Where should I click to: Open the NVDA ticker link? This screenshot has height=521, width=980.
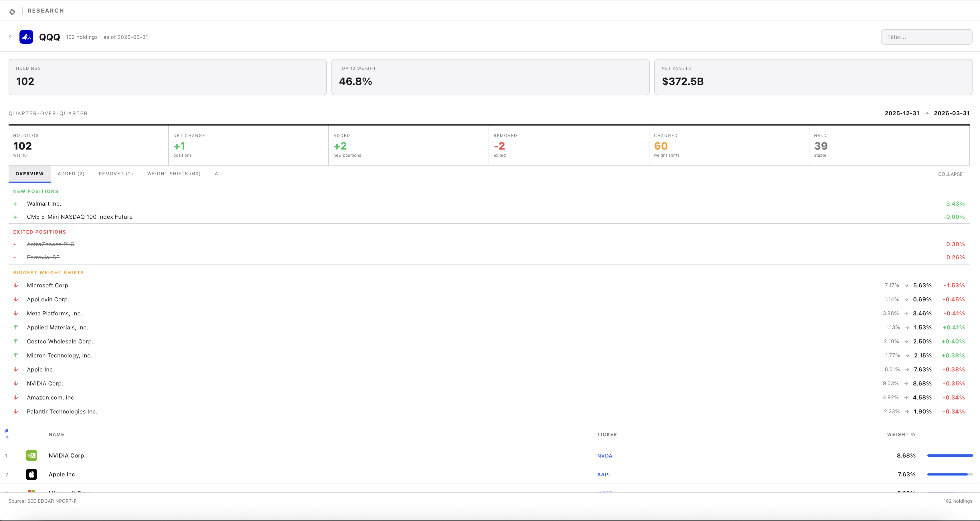pos(604,456)
